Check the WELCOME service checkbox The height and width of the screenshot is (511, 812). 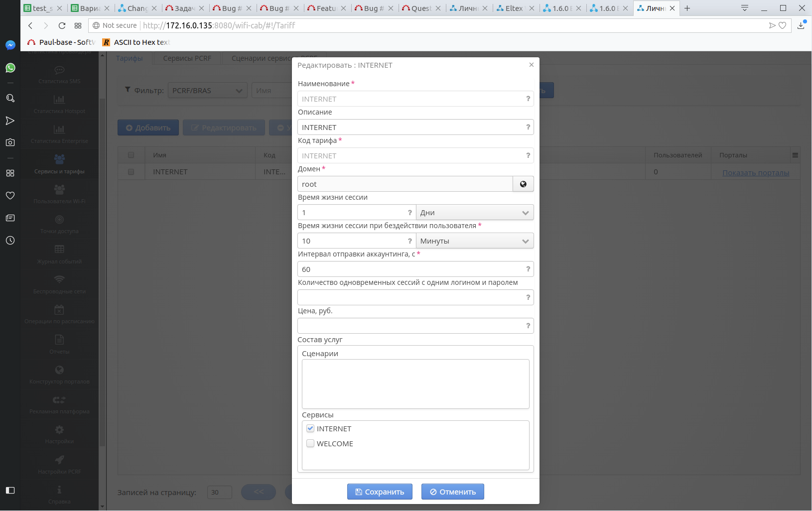coord(310,443)
